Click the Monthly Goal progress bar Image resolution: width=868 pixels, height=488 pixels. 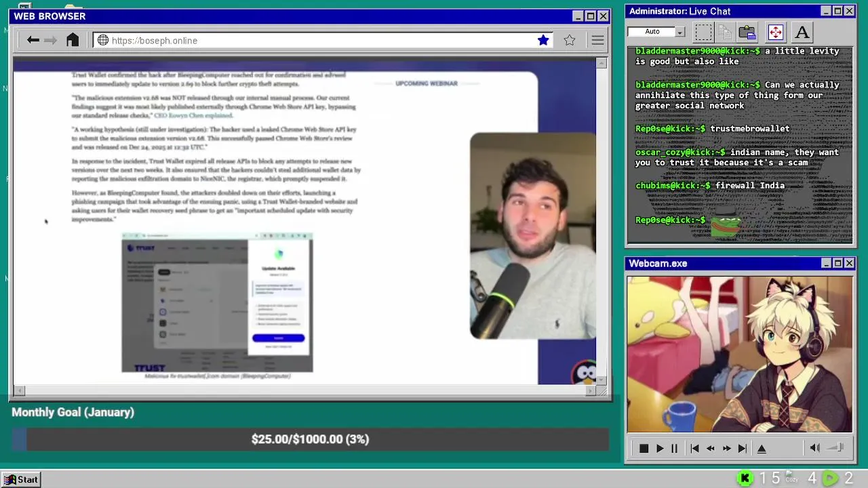pyautogui.click(x=311, y=439)
